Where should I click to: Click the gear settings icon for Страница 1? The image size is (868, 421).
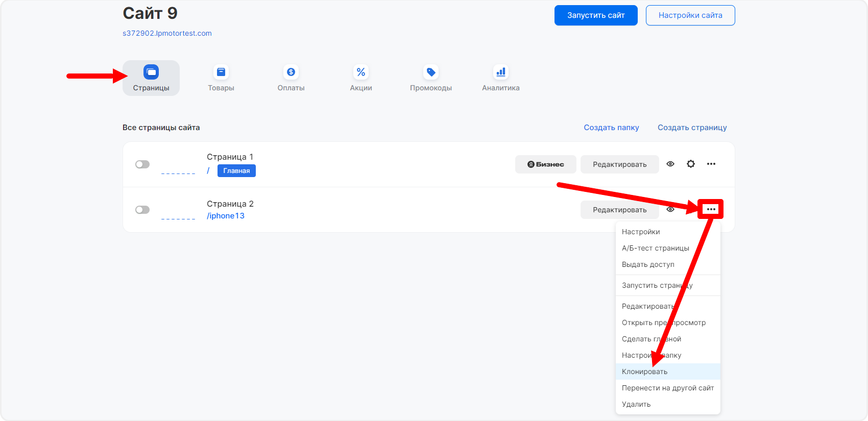click(691, 164)
